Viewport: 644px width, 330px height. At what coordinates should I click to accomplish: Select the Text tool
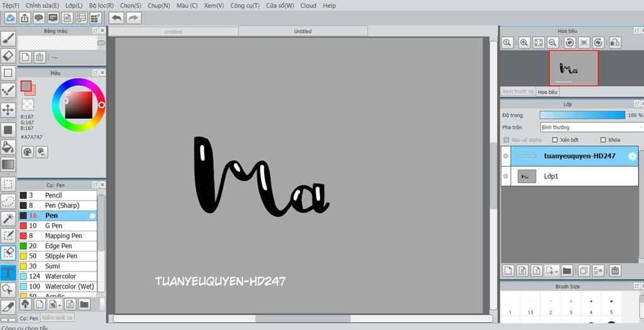(x=8, y=272)
